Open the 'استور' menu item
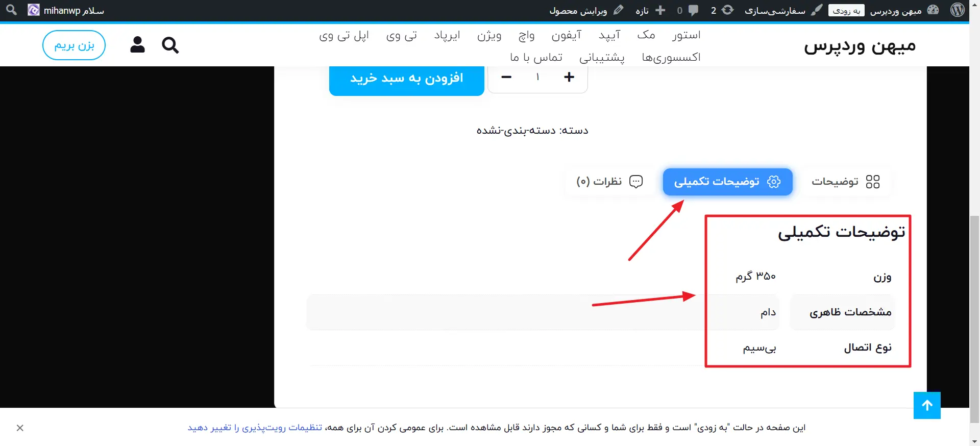Viewport: 980px width, 446px height. (x=686, y=35)
